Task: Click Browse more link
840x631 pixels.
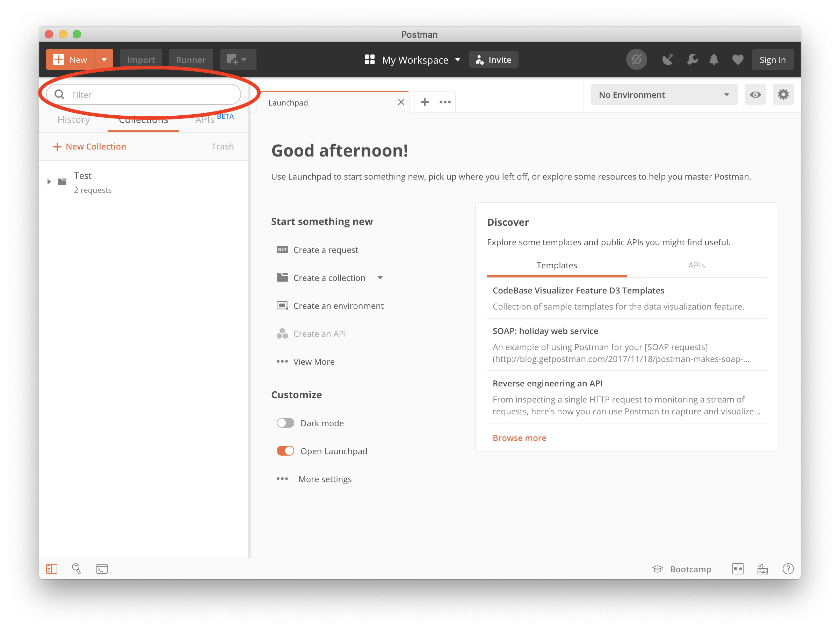Action: point(519,438)
